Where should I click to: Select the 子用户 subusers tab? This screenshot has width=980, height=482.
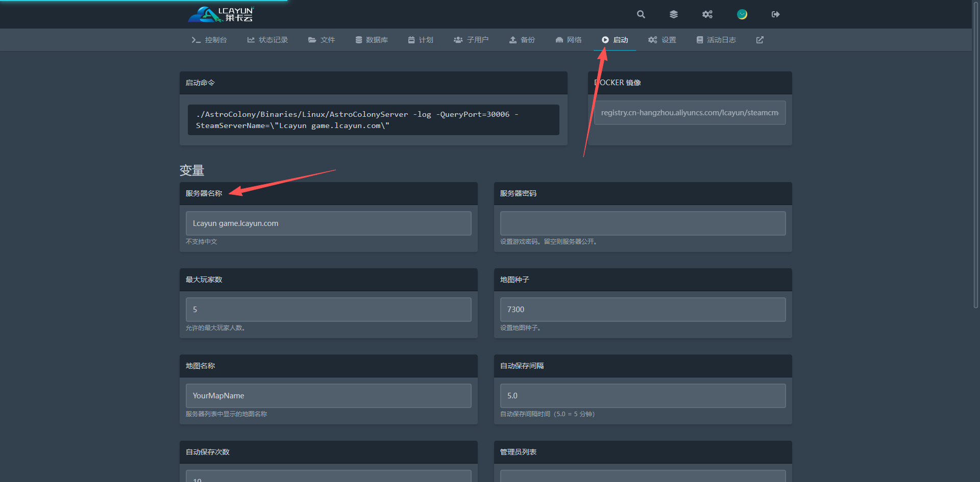[471, 40]
